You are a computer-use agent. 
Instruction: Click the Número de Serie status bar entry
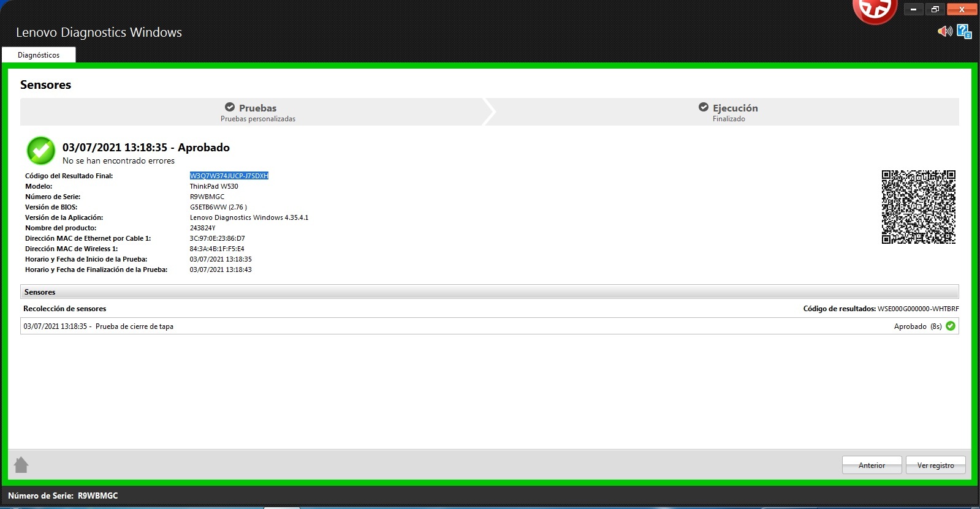(63, 496)
